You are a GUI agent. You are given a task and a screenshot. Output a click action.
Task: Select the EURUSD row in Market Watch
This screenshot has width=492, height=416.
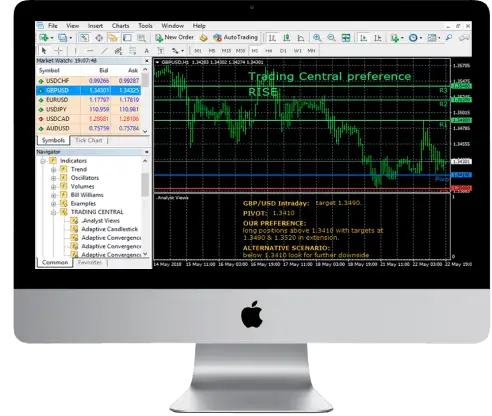coord(88,100)
